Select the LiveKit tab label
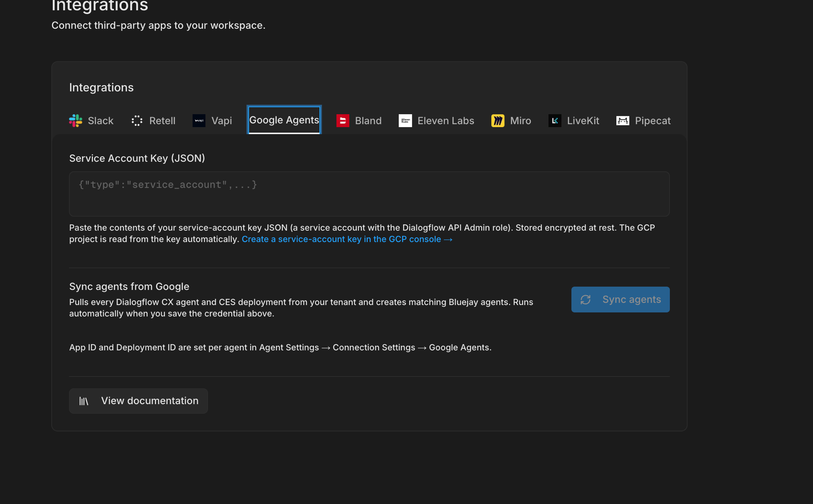The width and height of the screenshot is (813, 504). pyautogui.click(x=583, y=121)
